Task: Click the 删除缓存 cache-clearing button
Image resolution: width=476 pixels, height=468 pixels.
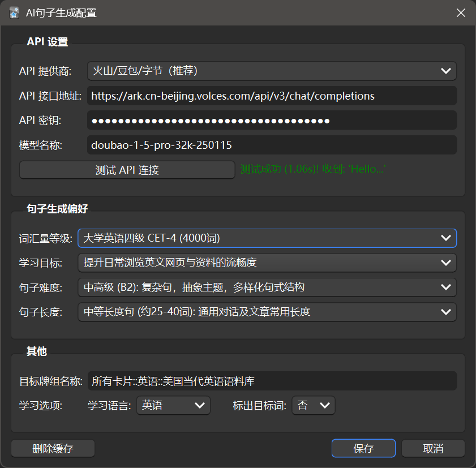Action: coord(53,448)
